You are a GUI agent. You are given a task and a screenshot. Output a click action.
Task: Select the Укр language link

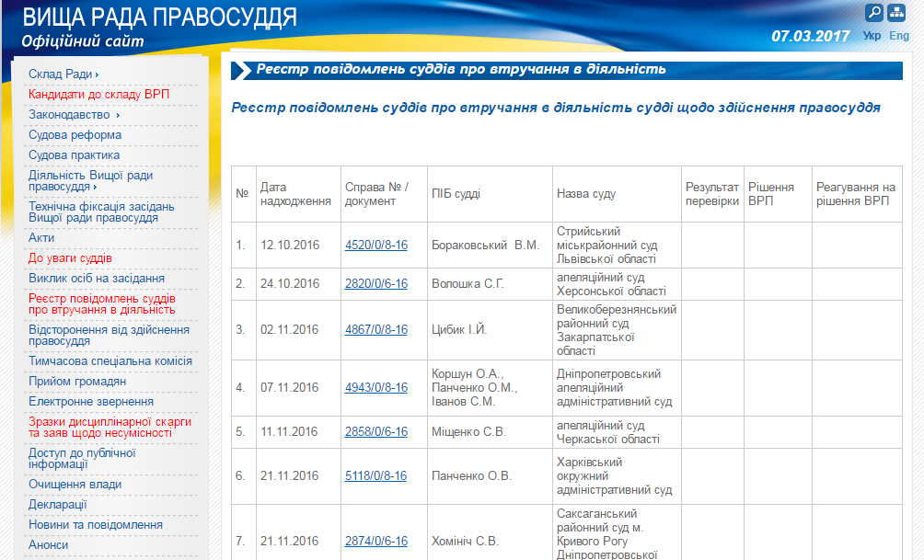(872, 36)
